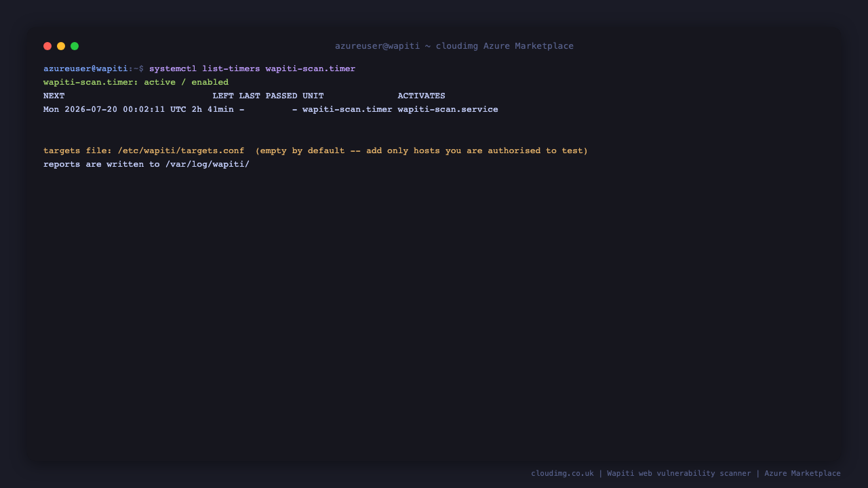This screenshot has height=488, width=868.
Task: Click the 'wapiti-scan.timer: active / enabled' status line
Action: 136,83
